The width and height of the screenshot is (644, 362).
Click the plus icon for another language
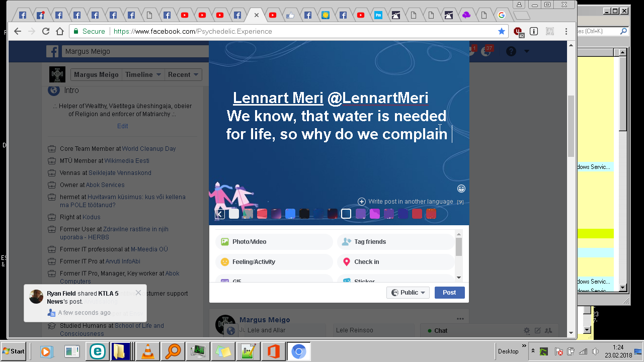361,202
